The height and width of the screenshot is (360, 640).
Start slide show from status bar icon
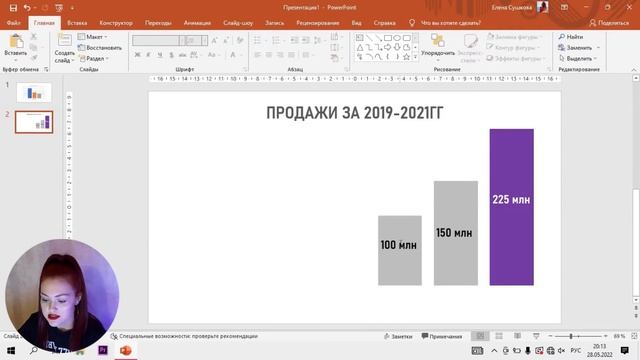point(536,336)
